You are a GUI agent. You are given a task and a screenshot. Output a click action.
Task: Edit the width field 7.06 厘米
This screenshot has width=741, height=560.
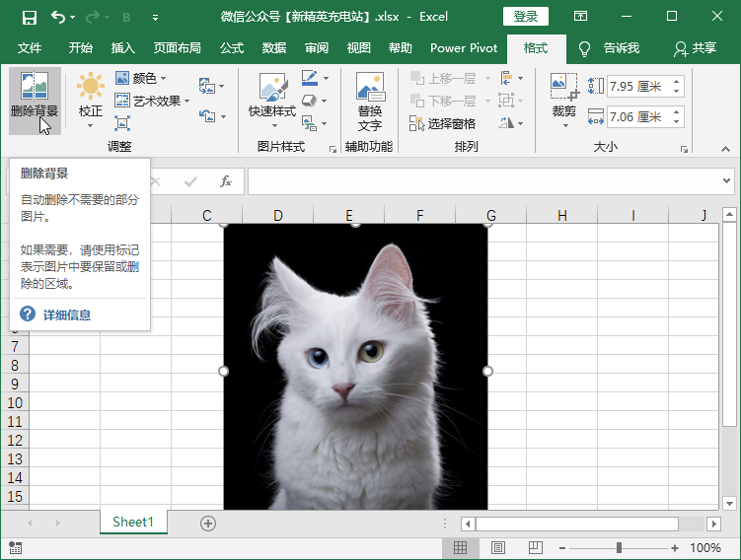pyautogui.click(x=639, y=116)
